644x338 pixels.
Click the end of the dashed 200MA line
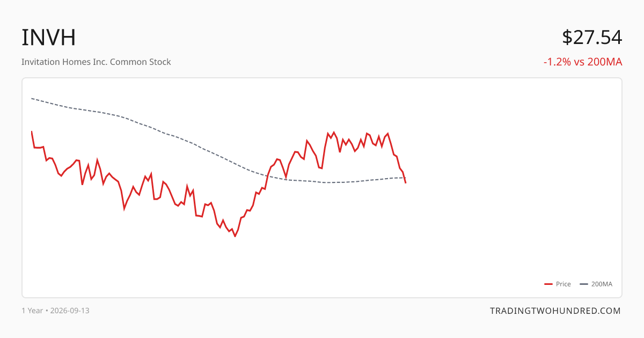coord(406,178)
